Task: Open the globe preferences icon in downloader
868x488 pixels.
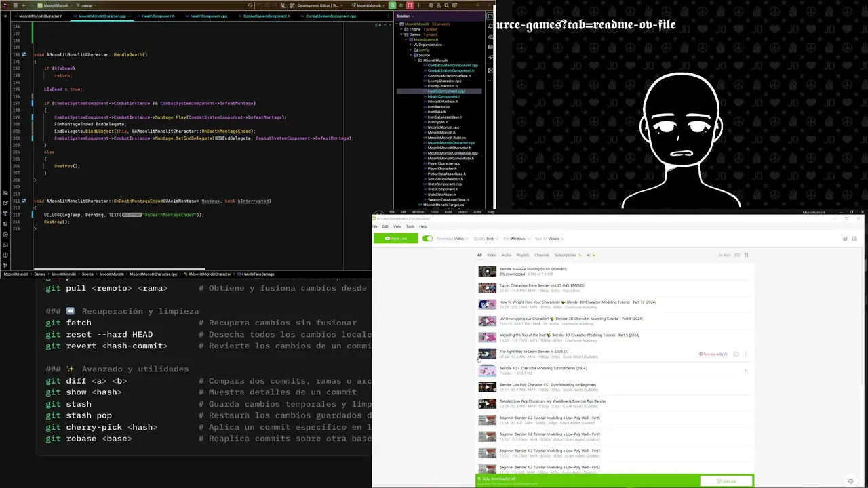Action: [x=845, y=239]
